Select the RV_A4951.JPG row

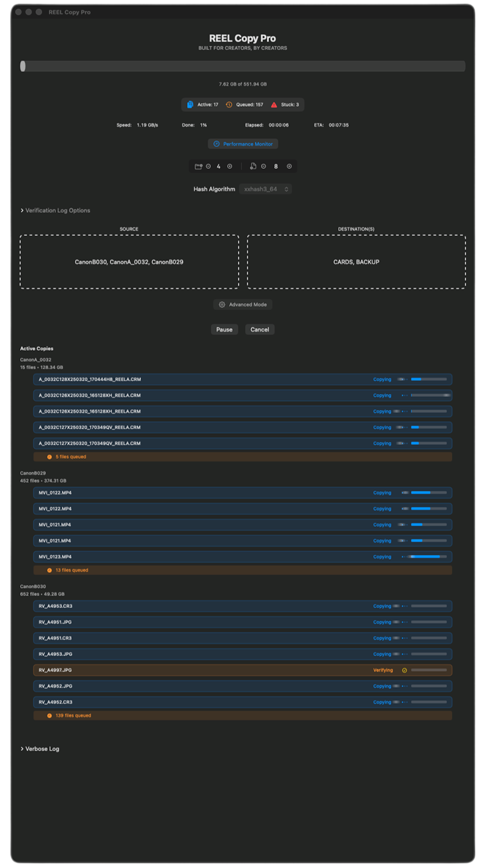[243, 622]
